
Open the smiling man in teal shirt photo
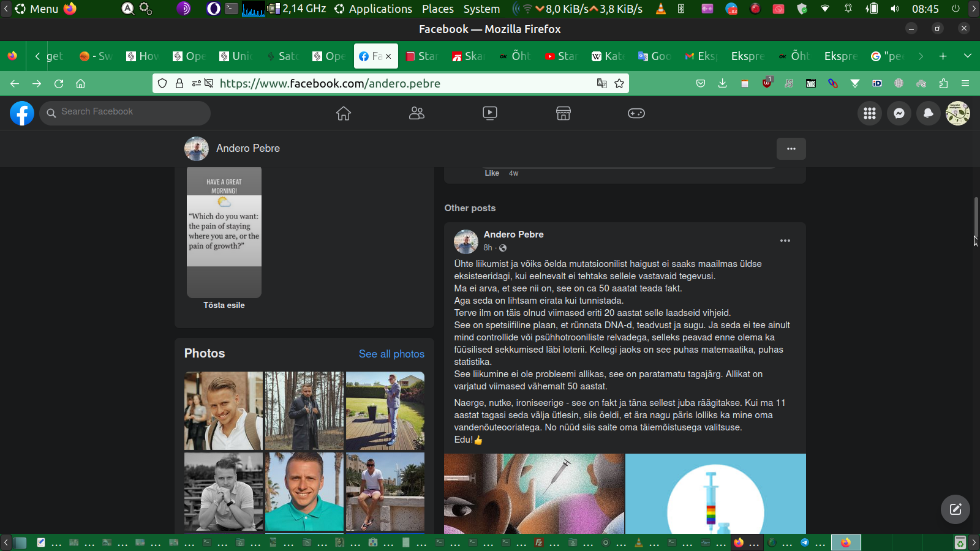point(304,492)
